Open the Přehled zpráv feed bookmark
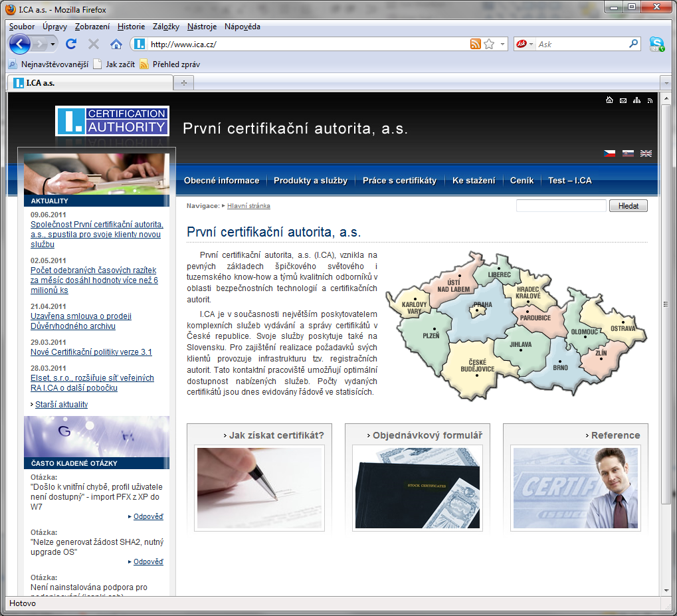Image resolution: width=677 pixels, height=616 pixels. coord(170,64)
